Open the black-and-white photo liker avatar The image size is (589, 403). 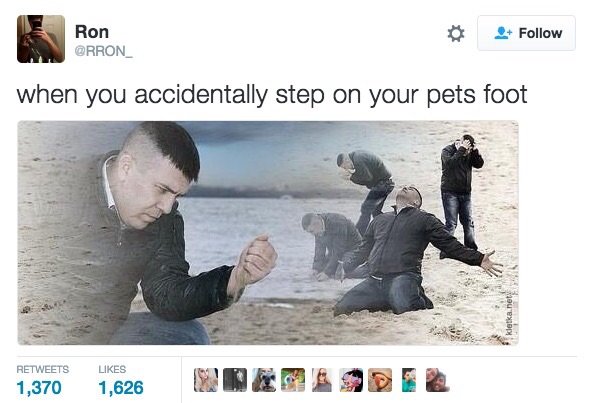point(235,380)
